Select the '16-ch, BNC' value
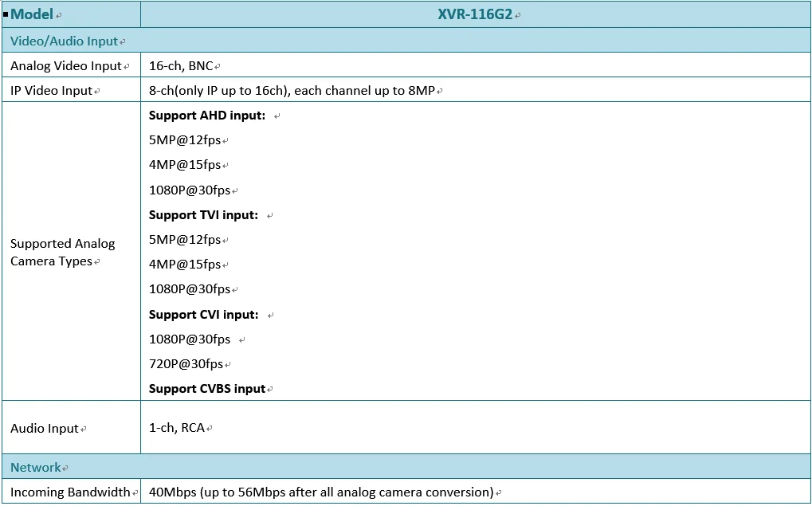812x506 pixels. (181, 66)
